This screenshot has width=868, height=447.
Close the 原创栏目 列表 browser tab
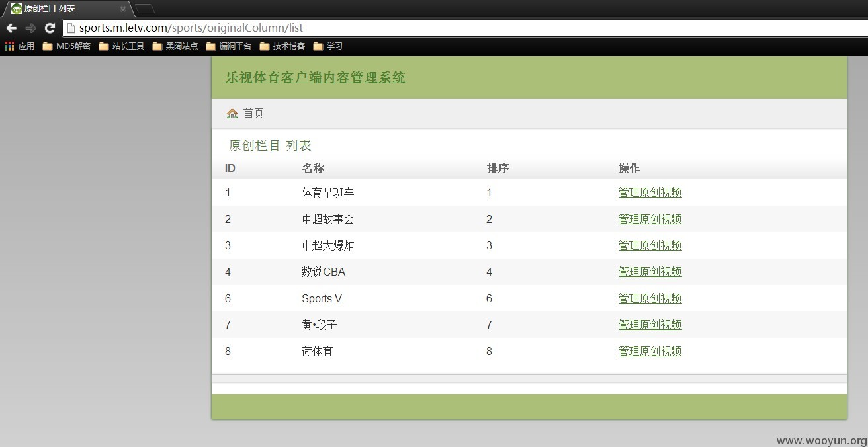122,9
